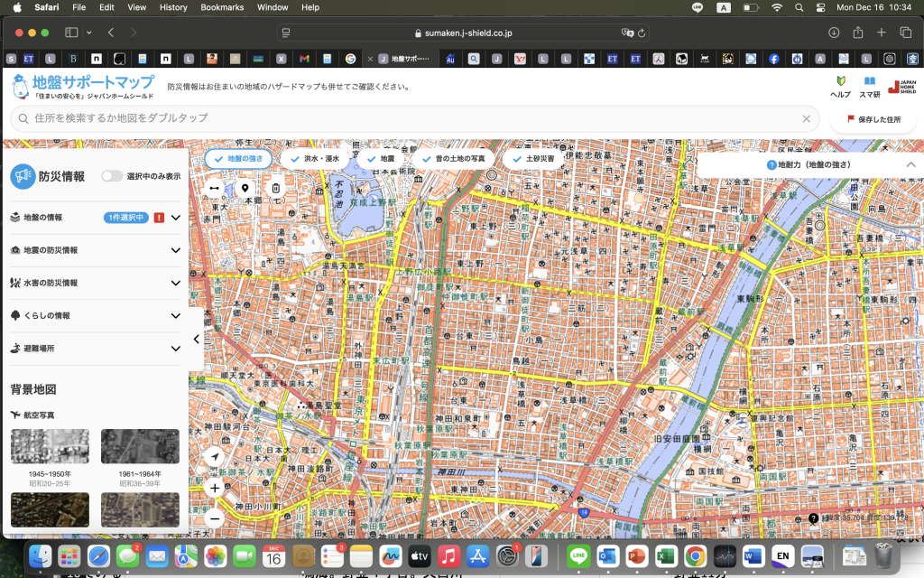Click the map pin marker tool
Image resolution: width=924 pixels, height=578 pixels.
[245, 189]
